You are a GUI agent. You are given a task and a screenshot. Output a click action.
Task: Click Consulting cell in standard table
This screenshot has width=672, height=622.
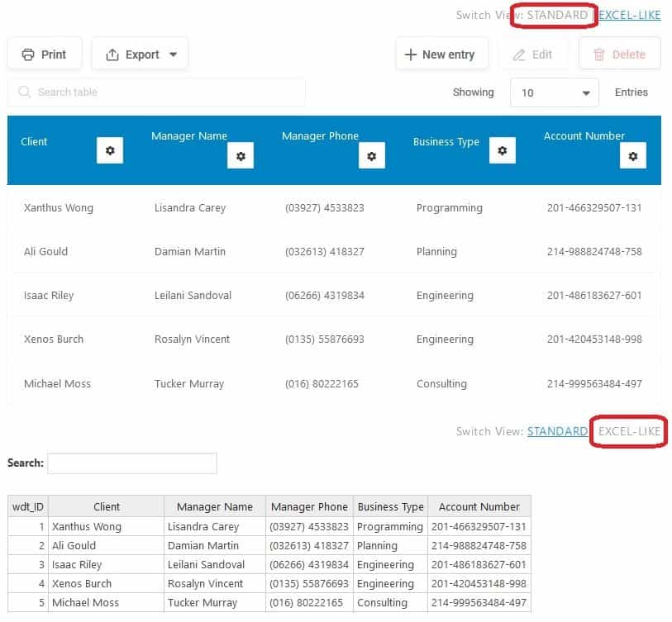click(441, 384)
